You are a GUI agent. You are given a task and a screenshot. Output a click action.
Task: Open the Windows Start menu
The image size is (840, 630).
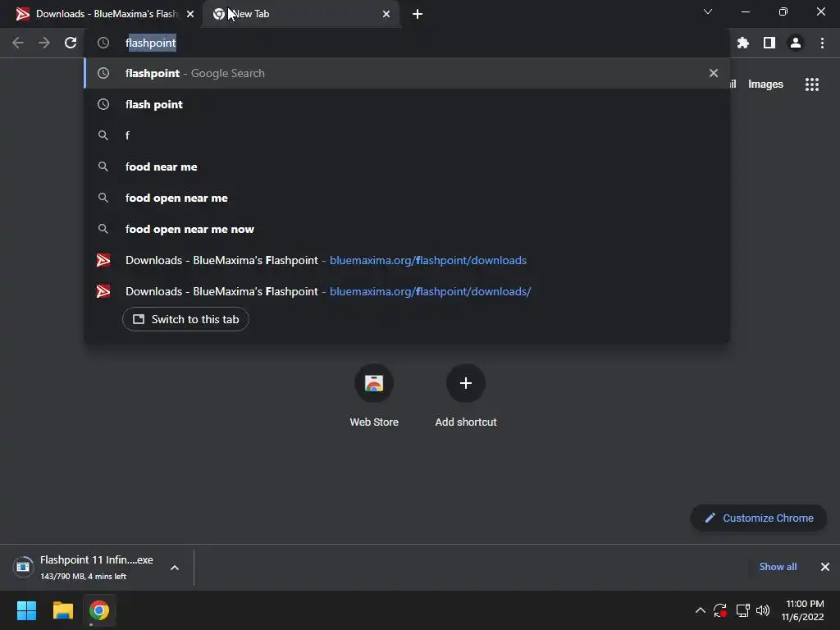pos(26,610)
